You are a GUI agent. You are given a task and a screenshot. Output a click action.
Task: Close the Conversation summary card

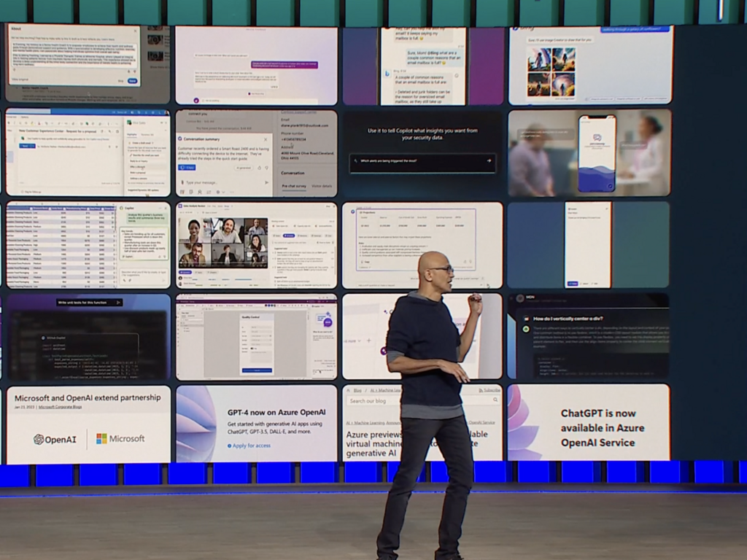(x=266, y=139)
